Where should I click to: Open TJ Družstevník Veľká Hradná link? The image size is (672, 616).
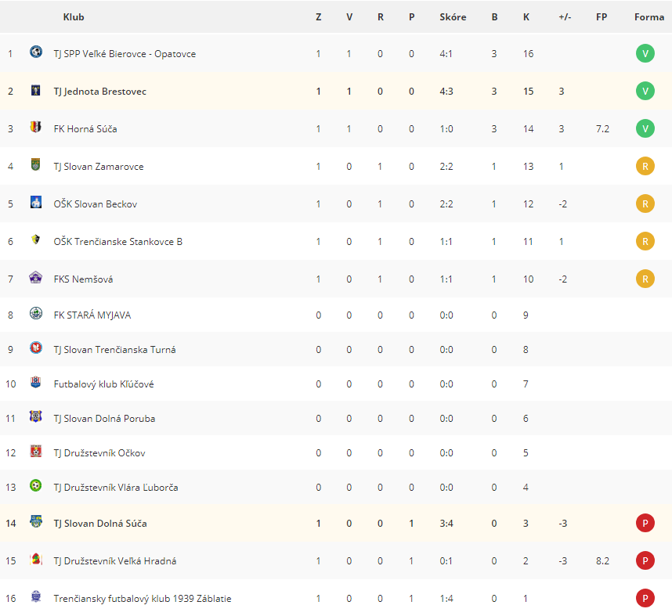pos(115,561)
